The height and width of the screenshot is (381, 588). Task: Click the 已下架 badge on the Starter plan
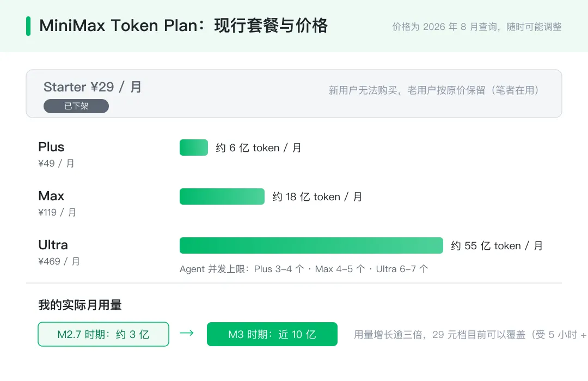click(76, 106)
